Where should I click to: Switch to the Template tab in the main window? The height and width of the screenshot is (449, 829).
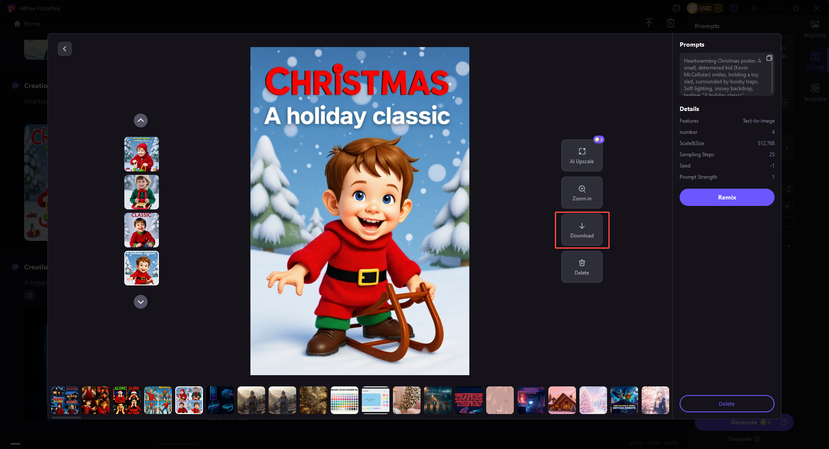click(815, 92)
